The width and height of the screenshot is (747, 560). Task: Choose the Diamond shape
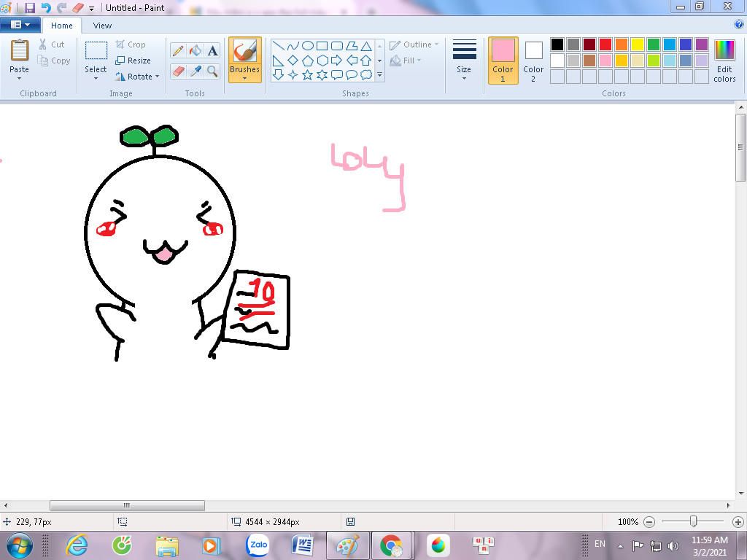point(293,61)
